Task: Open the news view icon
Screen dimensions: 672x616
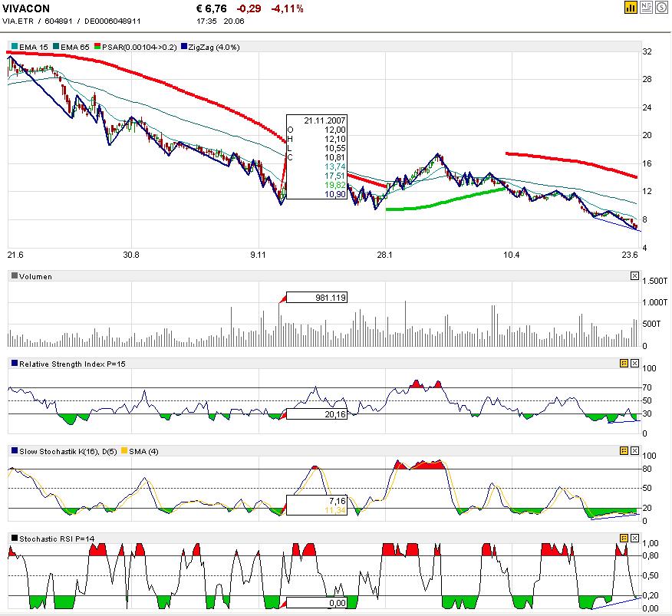Action: coord(646,8)
